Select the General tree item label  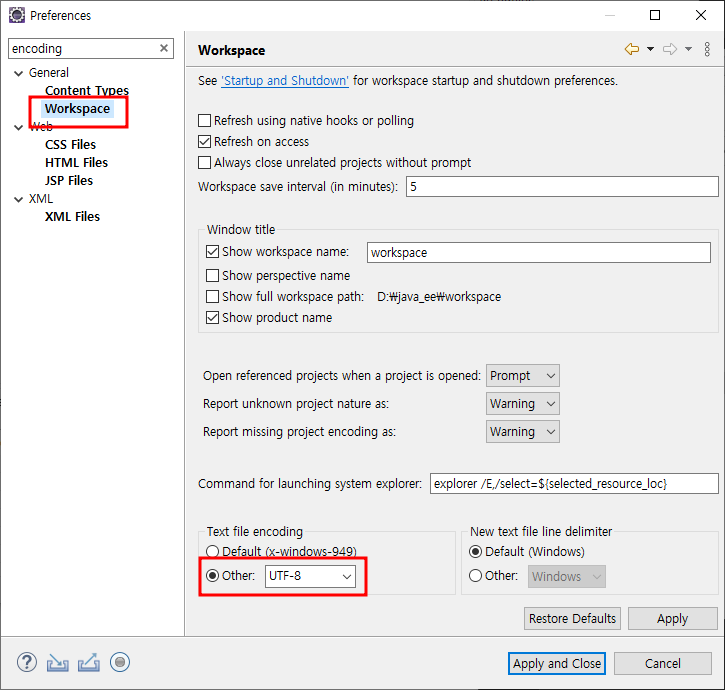(x=49, y=73)
